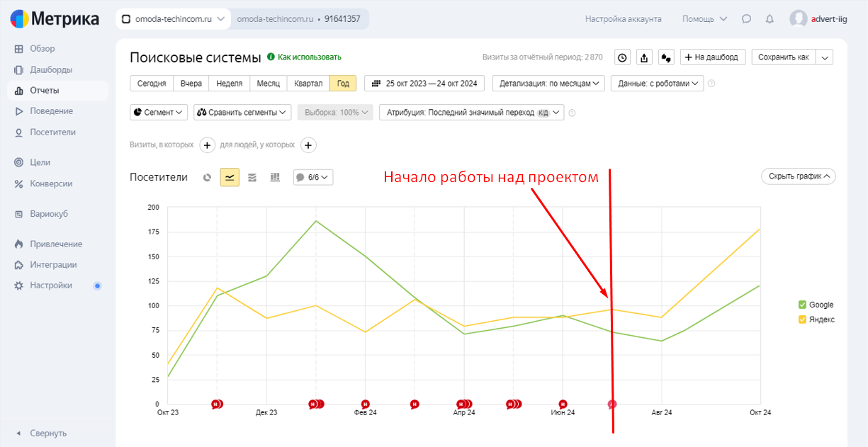Click the На дашборд button

[712, 57]
